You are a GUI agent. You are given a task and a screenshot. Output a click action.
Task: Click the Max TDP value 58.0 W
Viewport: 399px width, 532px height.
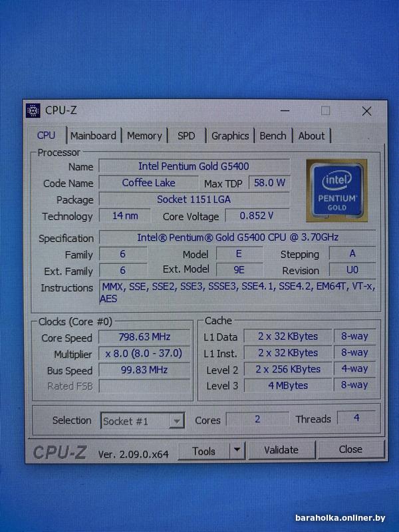pos(269,183)
